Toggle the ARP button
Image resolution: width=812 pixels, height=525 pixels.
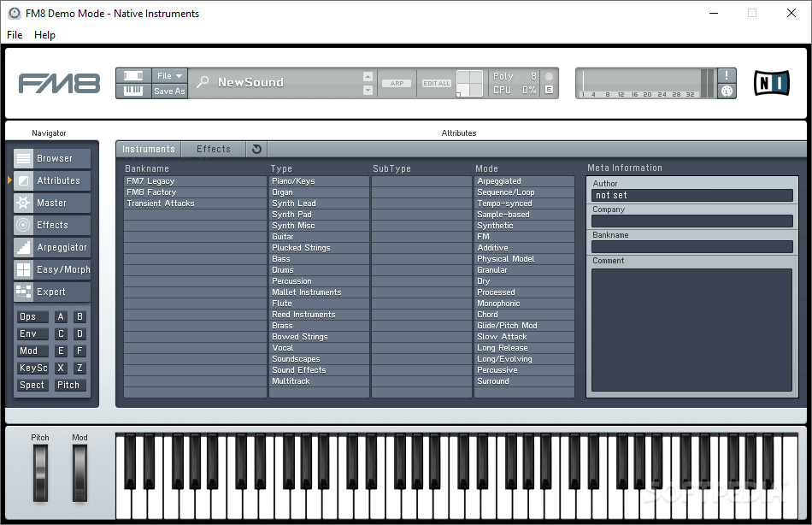pyautogui.click(x=397, y=83)
